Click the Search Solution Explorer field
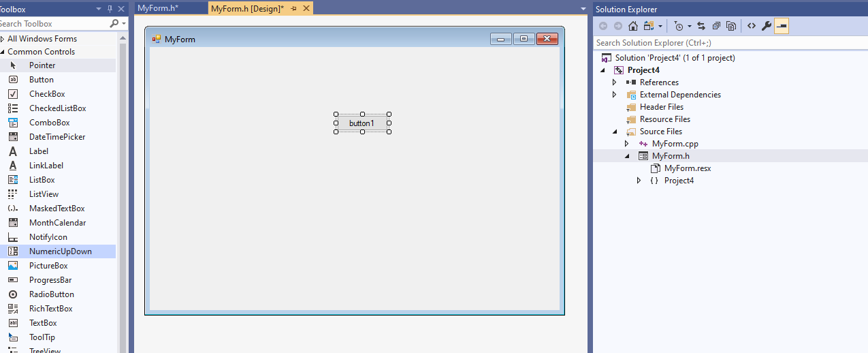The width and height of the screenshot is (868, 353). coord(728,43)
